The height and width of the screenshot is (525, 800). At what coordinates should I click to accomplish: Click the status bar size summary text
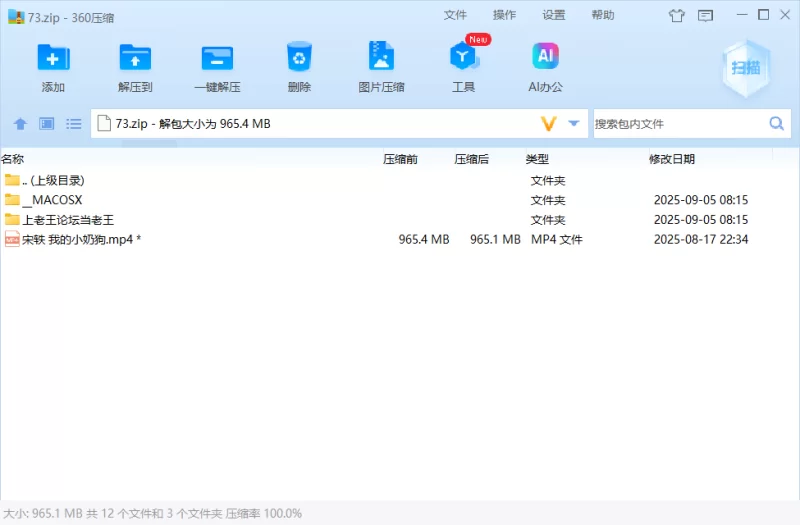pyautogui.click(x=153, y=513)
